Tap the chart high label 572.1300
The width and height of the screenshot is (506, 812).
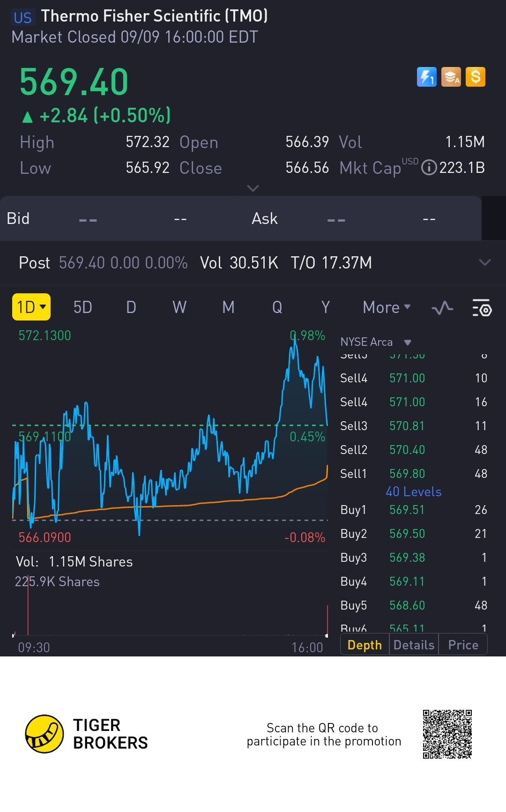click(x=45, y=335)
